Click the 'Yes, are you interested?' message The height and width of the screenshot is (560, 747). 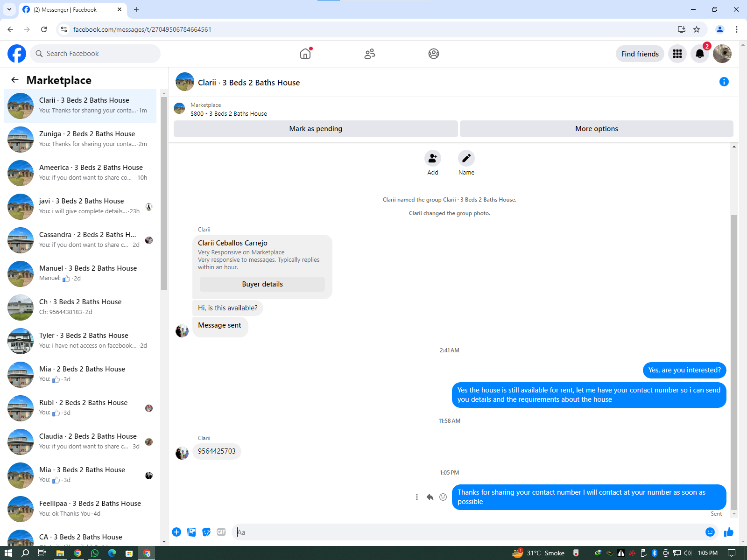click(684, 370)
